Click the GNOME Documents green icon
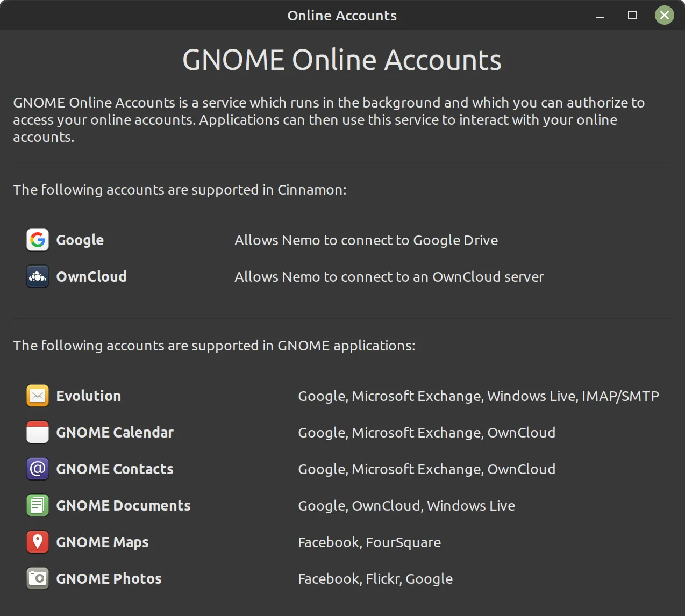This screenshot has width=685, height=616. (37, 505)
